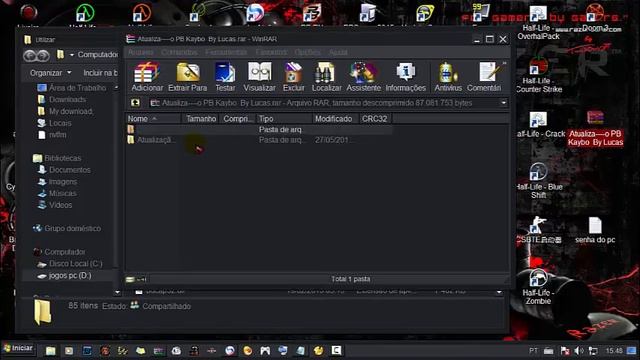Select Computador in navigation tree
The width and height of the screenshot is (640, 360).
tap(59, 252)
